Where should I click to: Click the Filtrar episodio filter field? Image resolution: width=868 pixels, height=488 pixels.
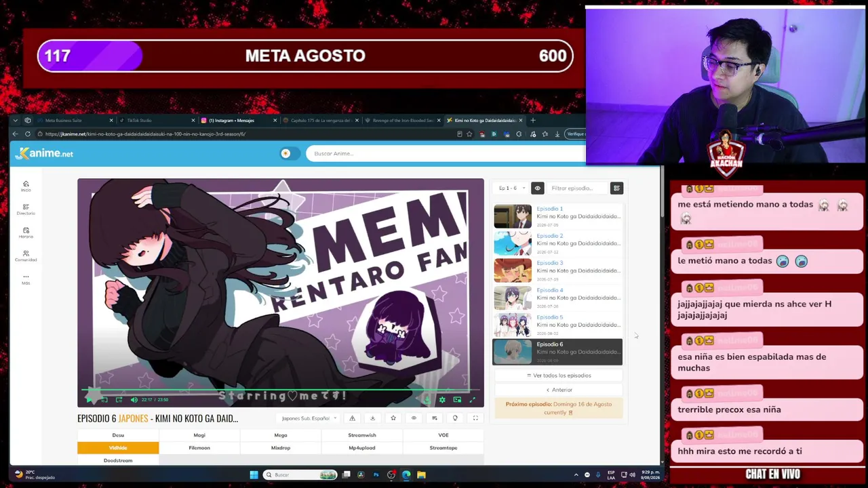576,188
